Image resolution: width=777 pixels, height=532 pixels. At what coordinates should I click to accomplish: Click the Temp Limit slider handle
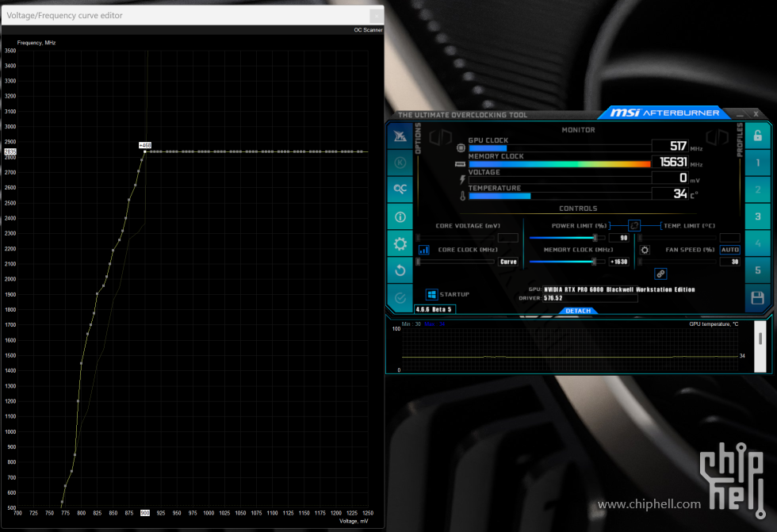641,238
